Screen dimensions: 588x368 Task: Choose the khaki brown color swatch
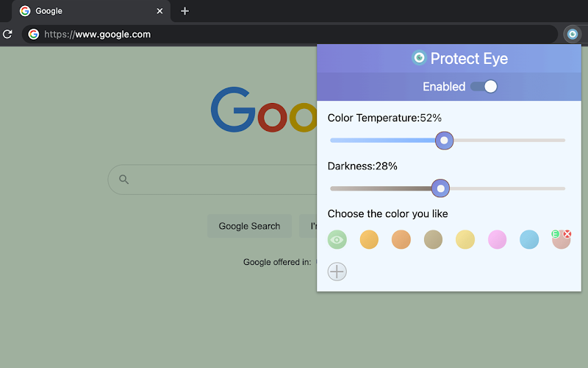[x=433, y=239]
